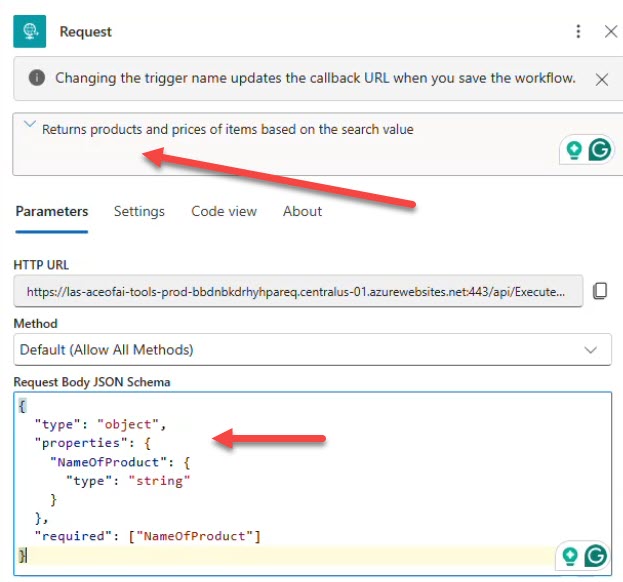The image size is (623, 582).
Task: Click the lightbulb icon in description box
Action: pyautogui.click(x=574, y=150)
